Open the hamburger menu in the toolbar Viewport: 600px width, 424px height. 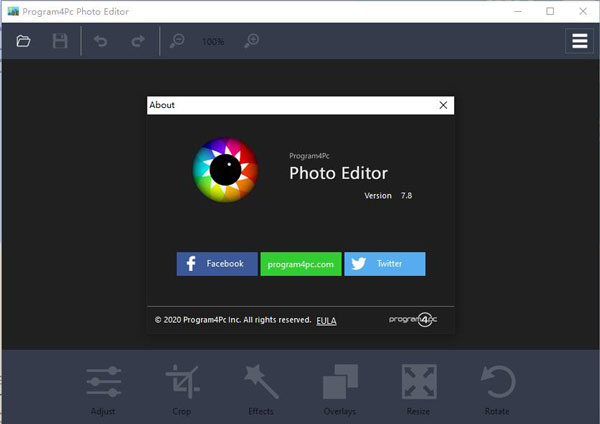579,41
